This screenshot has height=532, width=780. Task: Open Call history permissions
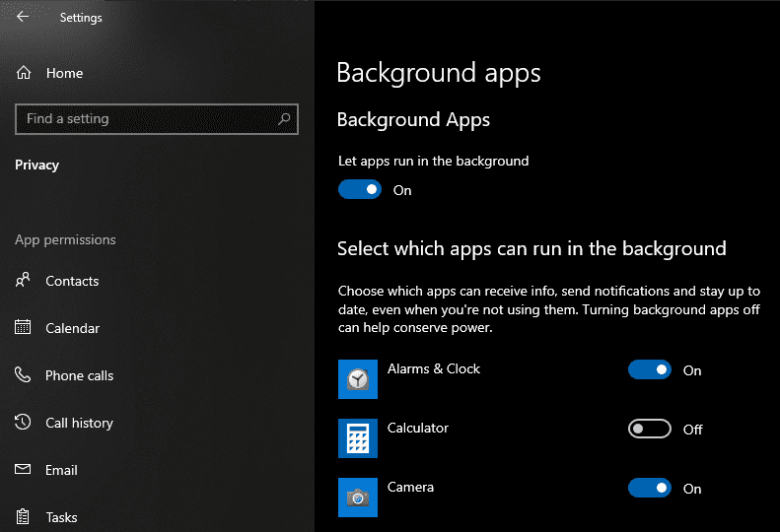click(x=80, y=423)
